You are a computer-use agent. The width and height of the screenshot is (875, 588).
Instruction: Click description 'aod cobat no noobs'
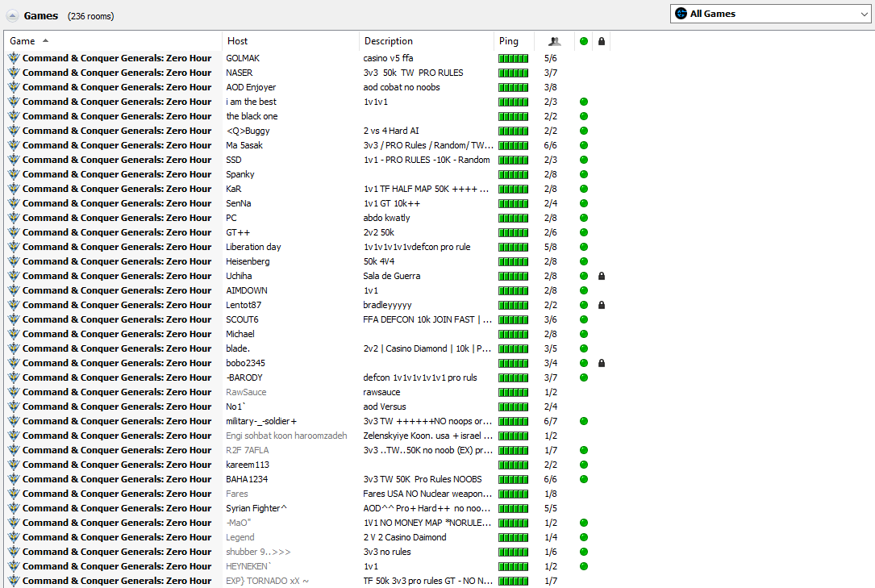pos(402,87)
